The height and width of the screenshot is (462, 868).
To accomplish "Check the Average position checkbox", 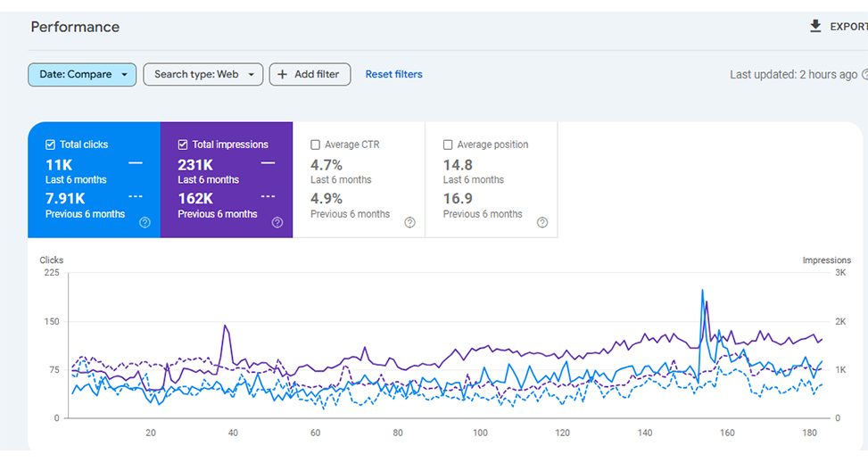I will (448, 144).
